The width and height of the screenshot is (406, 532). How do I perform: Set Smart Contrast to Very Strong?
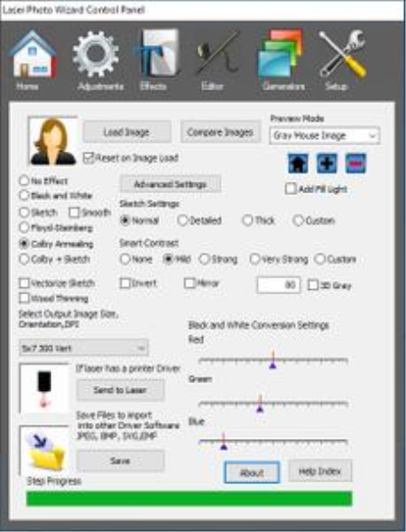tap(254, 259)
